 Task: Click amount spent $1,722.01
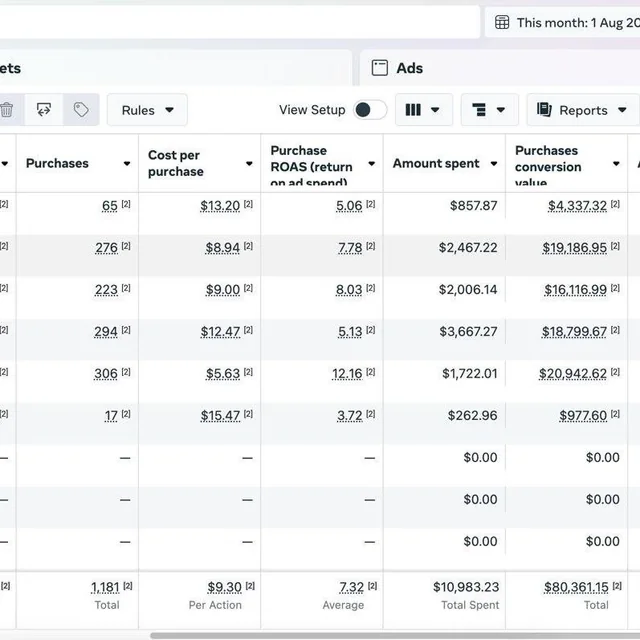click(470, 374)
